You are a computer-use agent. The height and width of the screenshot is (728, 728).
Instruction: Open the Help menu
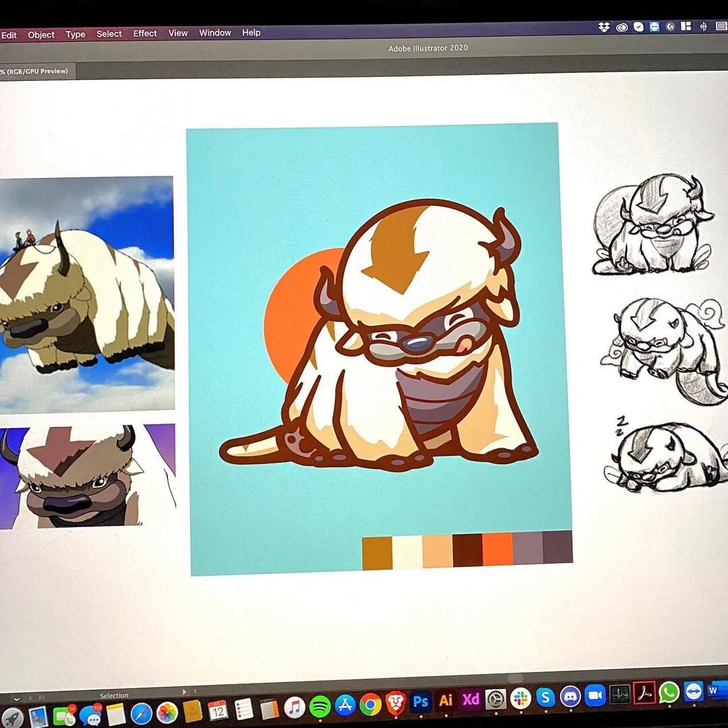(251, 32)
